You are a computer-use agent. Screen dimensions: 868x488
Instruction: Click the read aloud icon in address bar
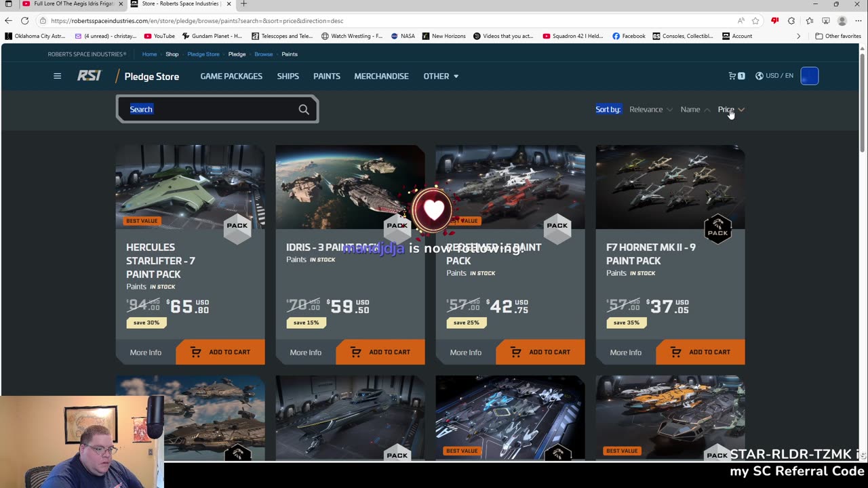pos(741,21)
